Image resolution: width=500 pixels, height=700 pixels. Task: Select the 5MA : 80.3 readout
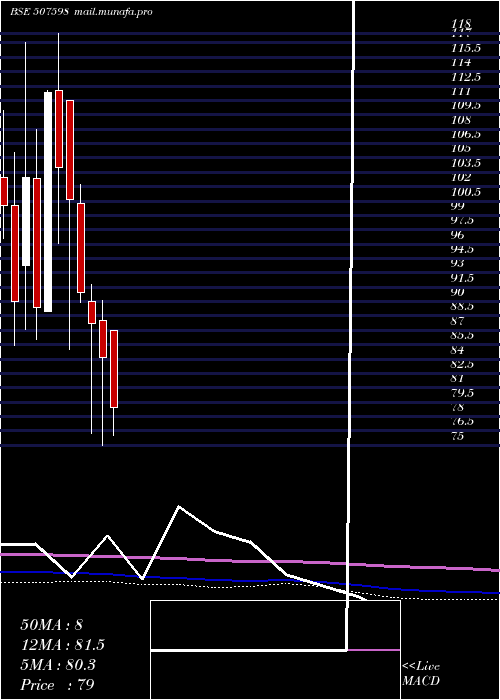(x=58, y=665)
